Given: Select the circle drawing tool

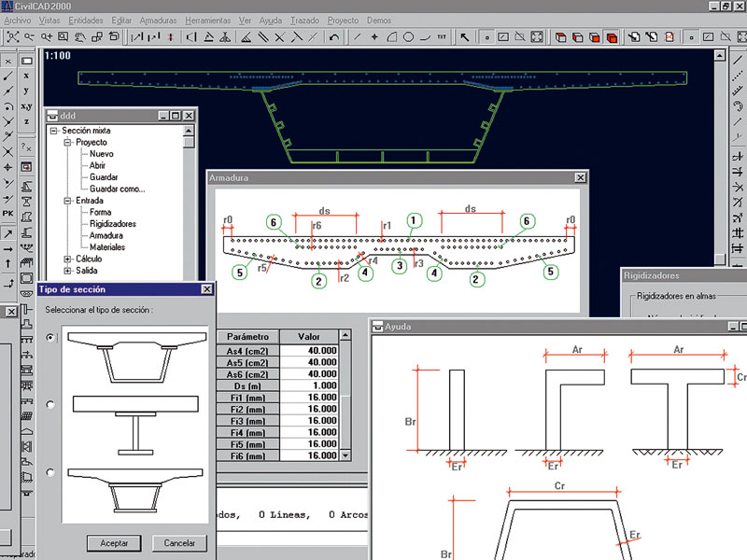Looking at the screenshot, I should point(408,38).
